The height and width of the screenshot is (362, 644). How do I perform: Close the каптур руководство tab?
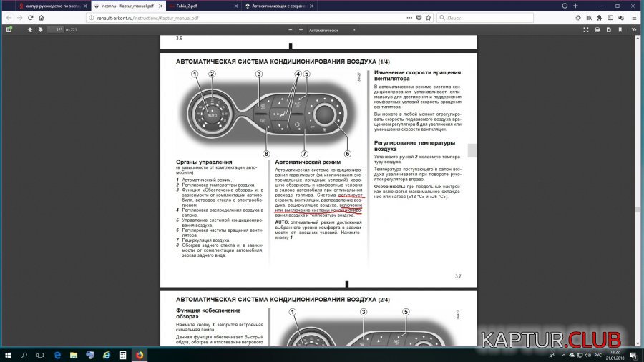(85, 6)
